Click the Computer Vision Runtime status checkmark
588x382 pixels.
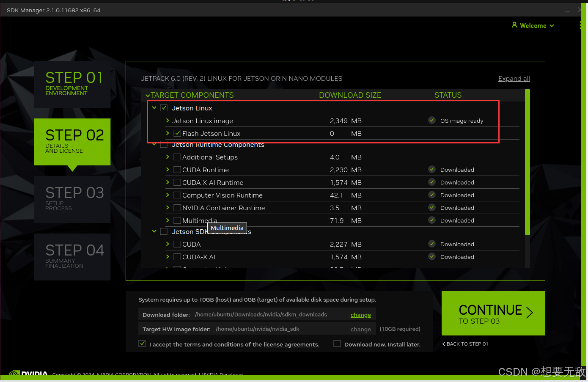[x=432, y=195]
